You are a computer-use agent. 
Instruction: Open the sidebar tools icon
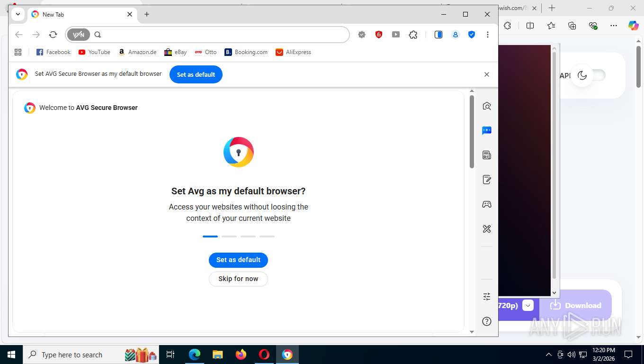coord(487,229)
